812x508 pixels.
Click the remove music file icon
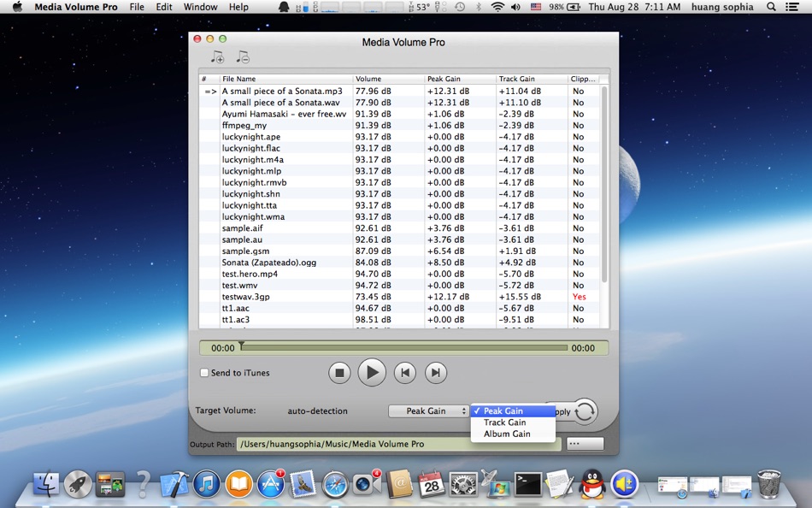(243, 56)
